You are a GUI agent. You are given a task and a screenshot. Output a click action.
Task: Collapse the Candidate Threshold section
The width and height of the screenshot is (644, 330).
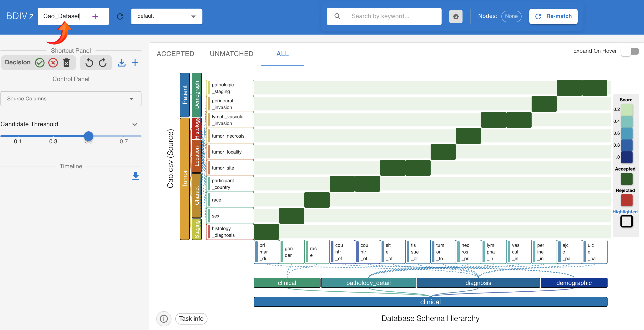point(135,124)
